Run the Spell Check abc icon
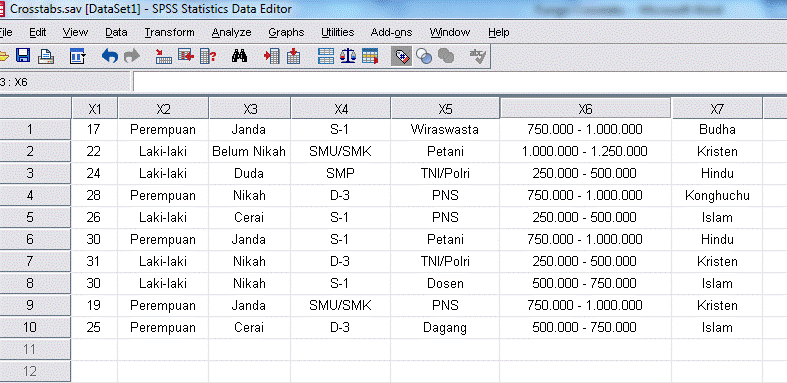The height and width of the screenshot is (383, 787). point(477,56)
